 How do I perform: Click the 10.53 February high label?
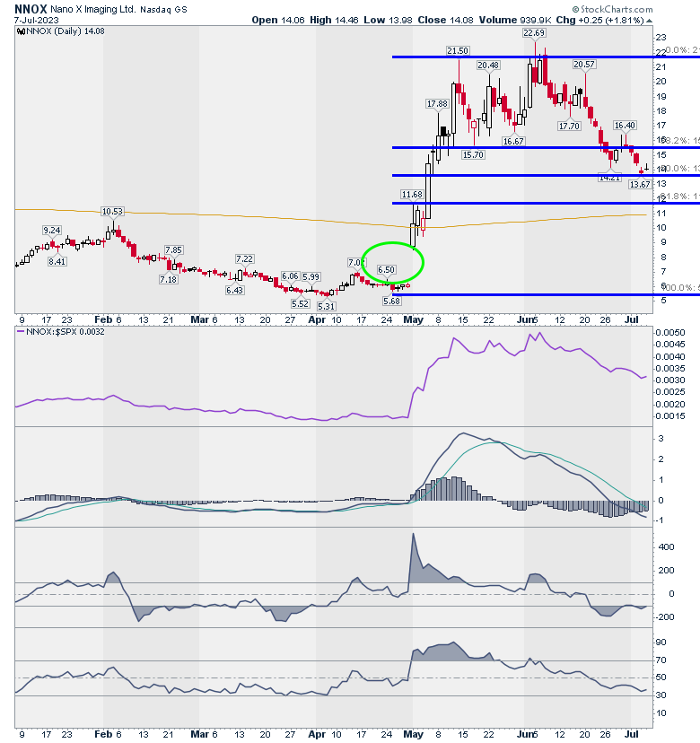click(x=112, y=212)
